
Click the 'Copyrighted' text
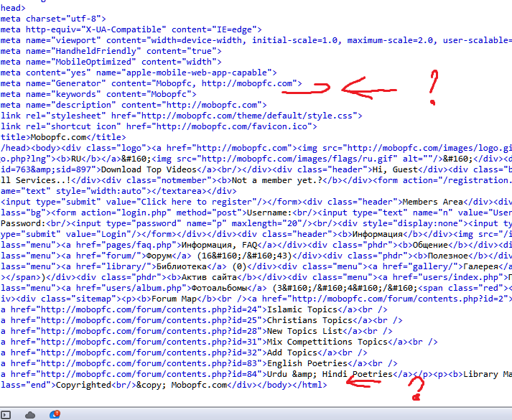click(83, 385)
